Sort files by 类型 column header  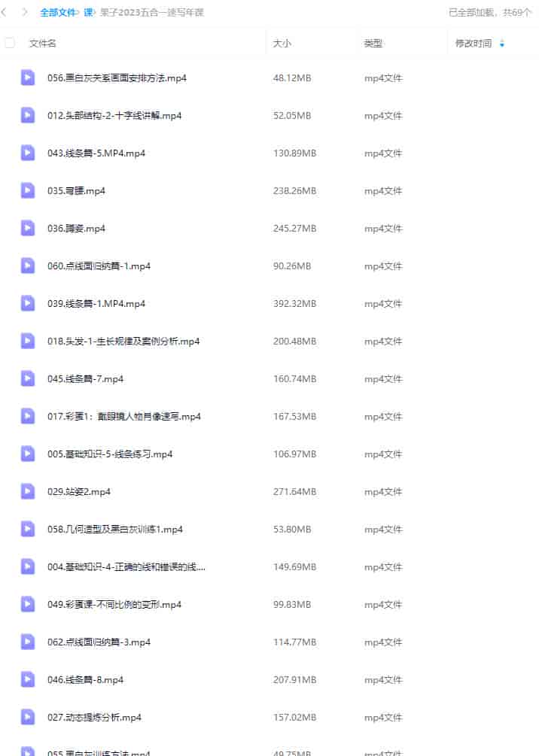(x=373, y=44)
